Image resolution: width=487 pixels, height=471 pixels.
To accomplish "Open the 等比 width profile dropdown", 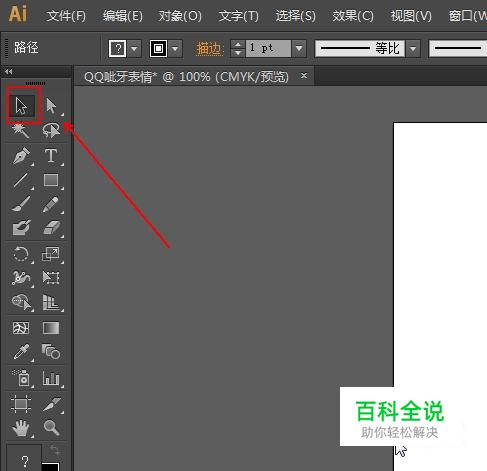I will click(413, 49).
